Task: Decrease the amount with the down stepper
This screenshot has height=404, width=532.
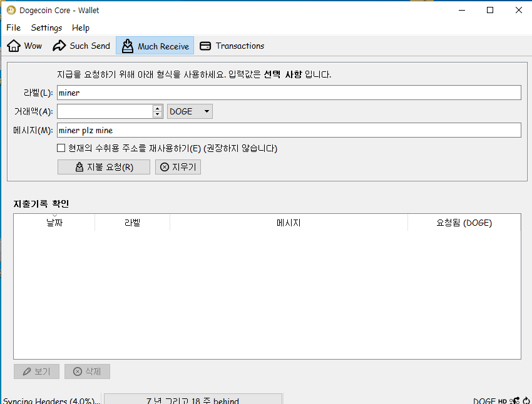Action: tap(158, 114)
